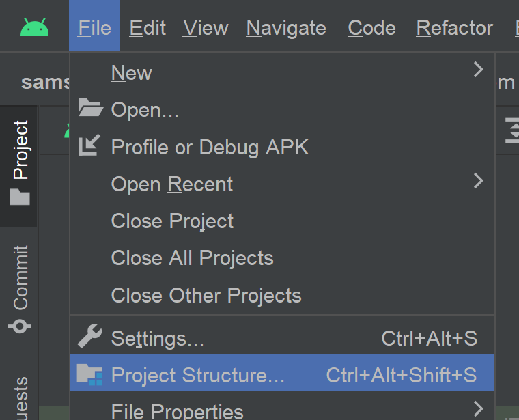This screenshot has width=519, height=420.
Task: Click the open folder icon beside Open...
Action: pos(90,108)
